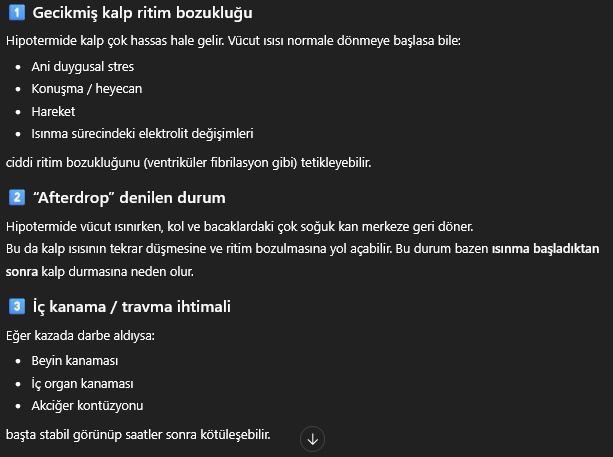Click the number 3 emoji icon

coord(15,306)
